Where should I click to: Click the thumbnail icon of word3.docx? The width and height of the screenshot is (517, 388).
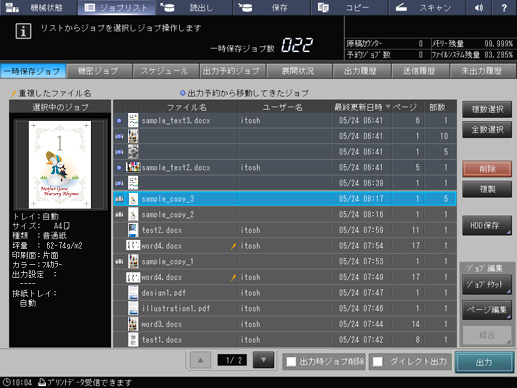[x=133, y=324]
